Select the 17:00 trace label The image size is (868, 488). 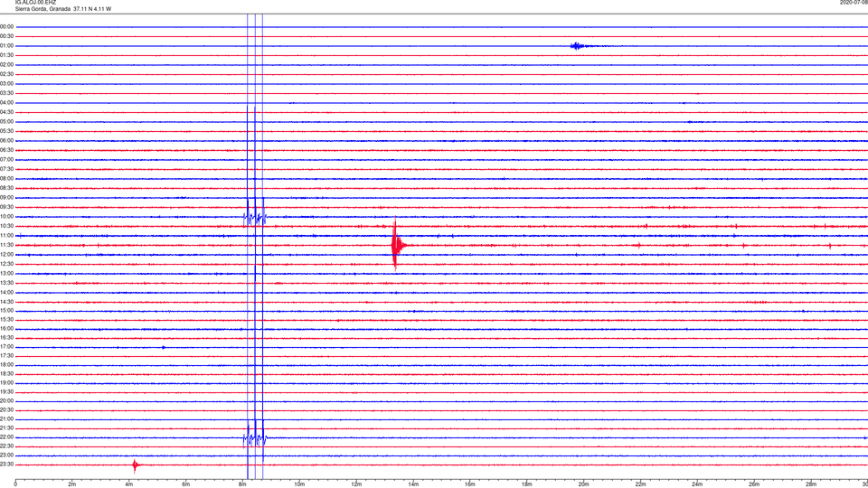7,347
